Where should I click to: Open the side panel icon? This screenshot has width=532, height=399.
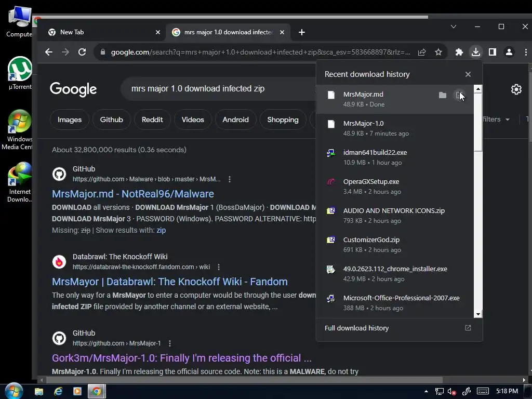tap(493, 52)
